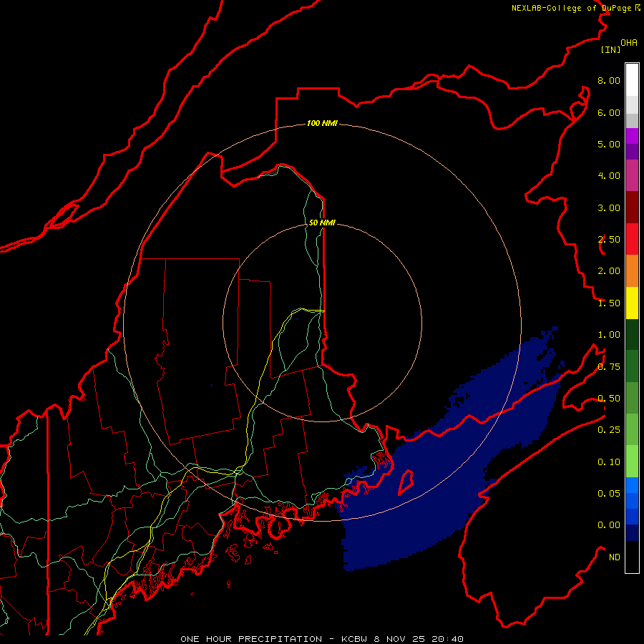Click the 6.00 legend value
The image size is (644, 644).
point(609,112)
